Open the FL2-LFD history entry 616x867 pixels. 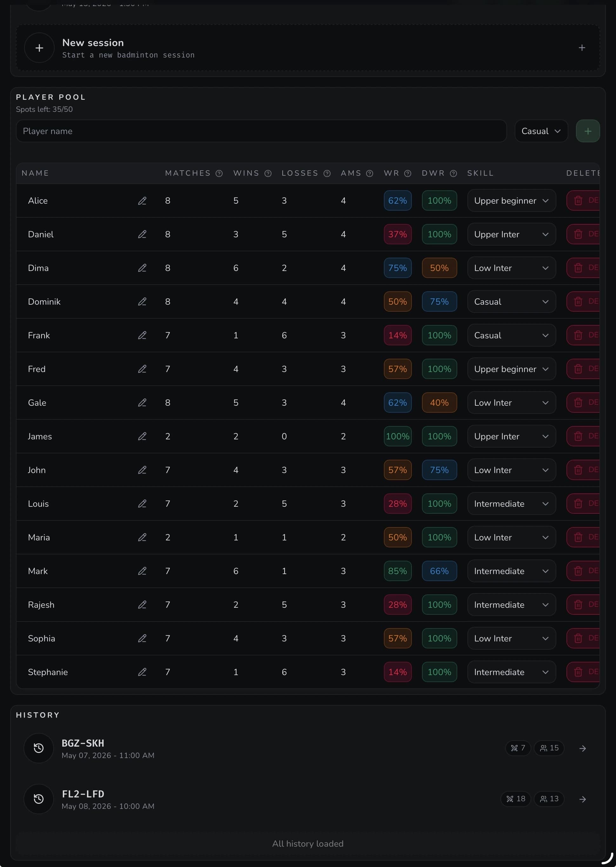[x=308, y=799]
